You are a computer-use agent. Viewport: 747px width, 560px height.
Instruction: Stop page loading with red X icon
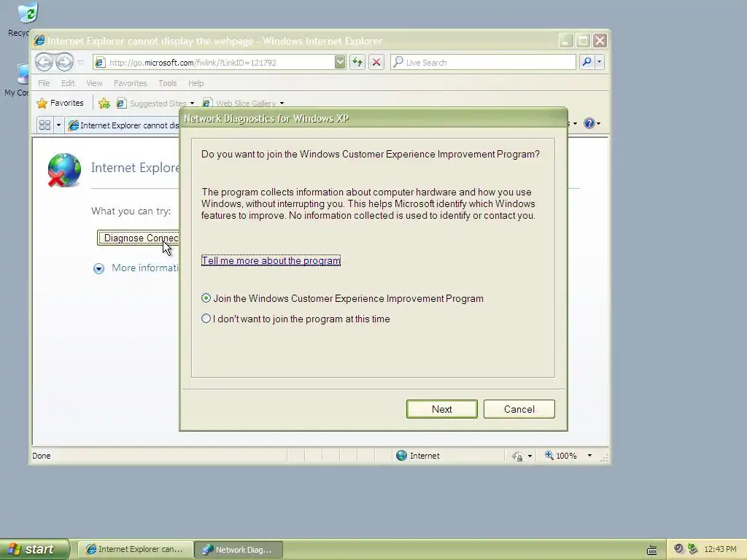click(x=376, y=62)
